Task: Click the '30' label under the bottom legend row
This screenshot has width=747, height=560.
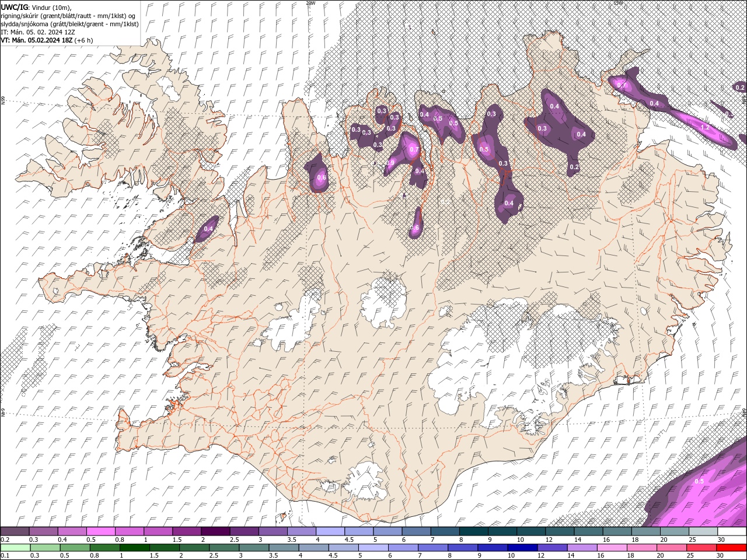Action: [x=721, y=556]
